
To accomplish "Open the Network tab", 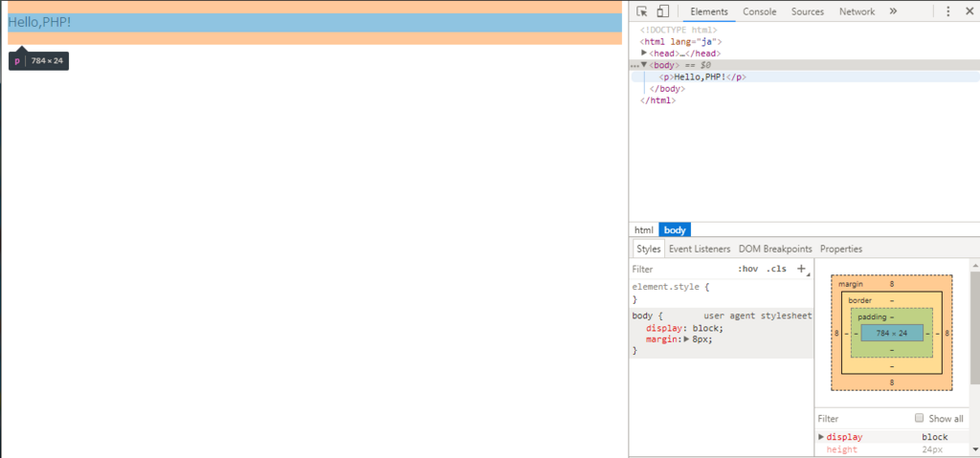I will [857, 11].
